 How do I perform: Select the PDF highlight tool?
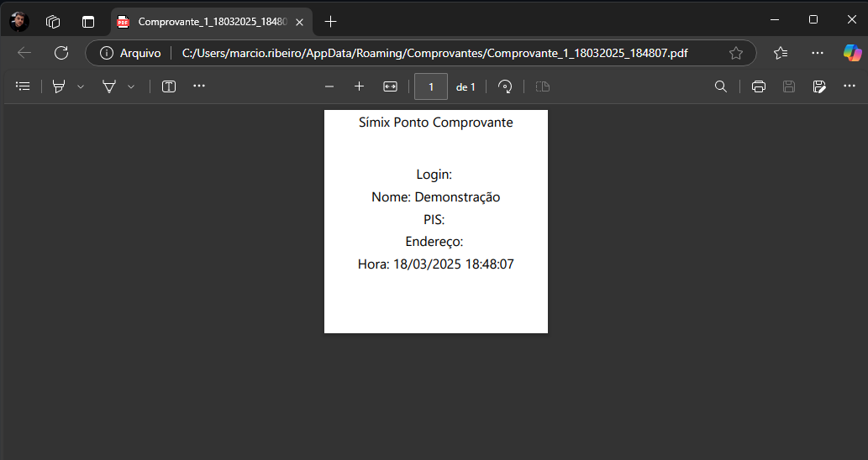[59, 86]
